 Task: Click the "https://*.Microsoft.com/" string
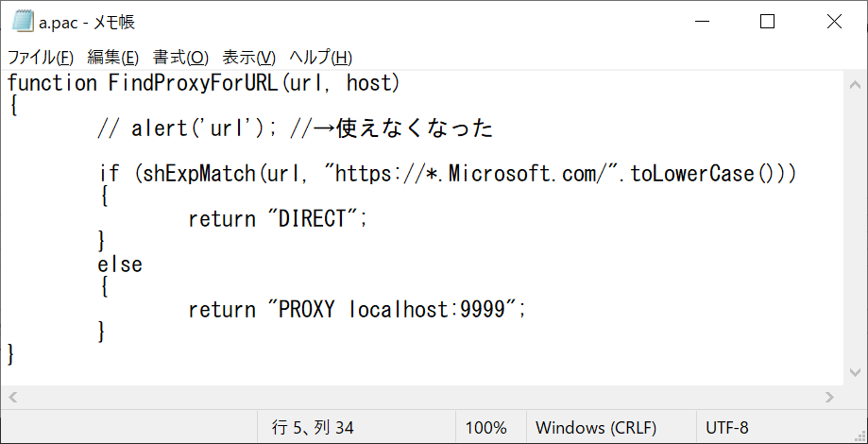(471, 175)
